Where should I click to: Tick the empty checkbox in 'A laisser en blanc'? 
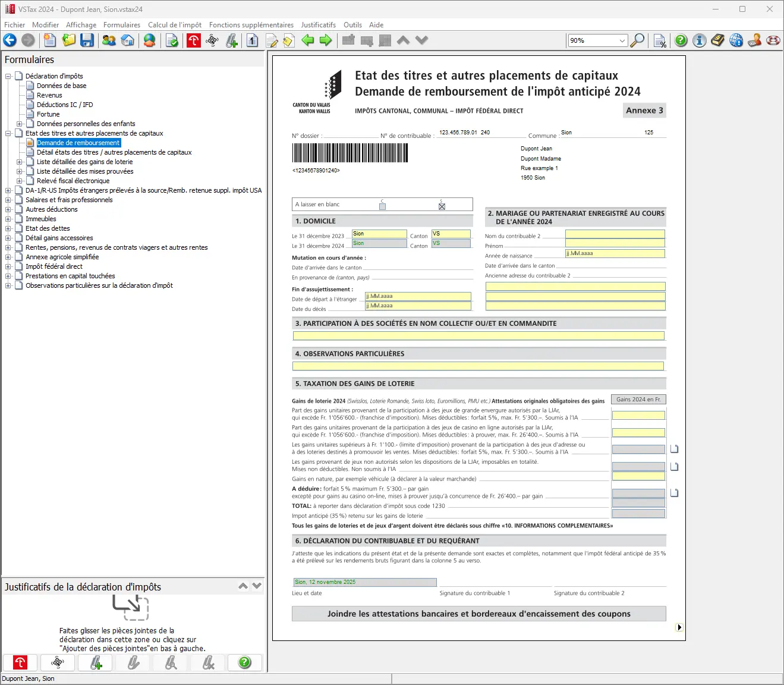382,206
